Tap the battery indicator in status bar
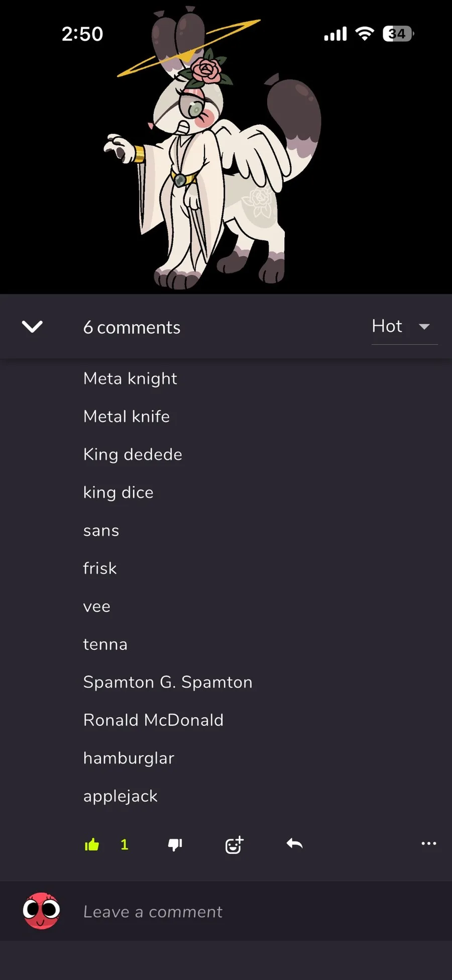452x980 pixels. point(398,34)
